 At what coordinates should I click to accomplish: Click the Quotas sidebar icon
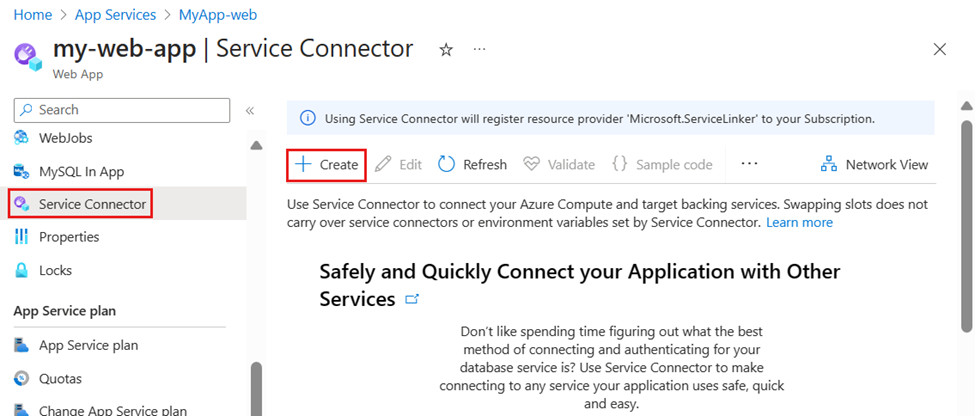(x=21, y=379)
